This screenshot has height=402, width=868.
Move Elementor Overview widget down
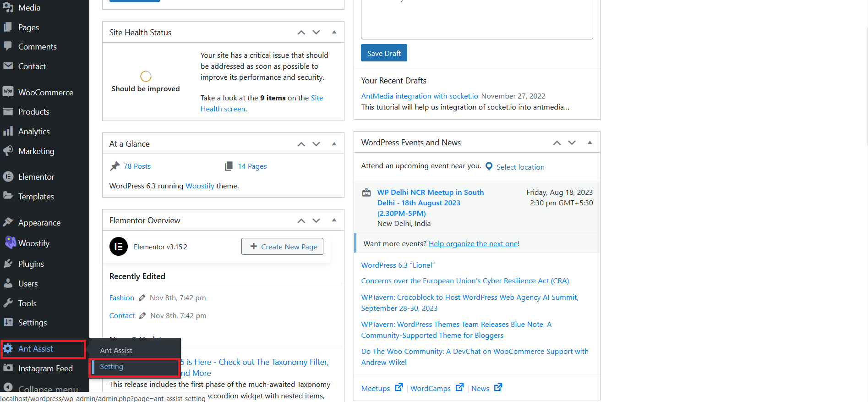tap(317, 220)
